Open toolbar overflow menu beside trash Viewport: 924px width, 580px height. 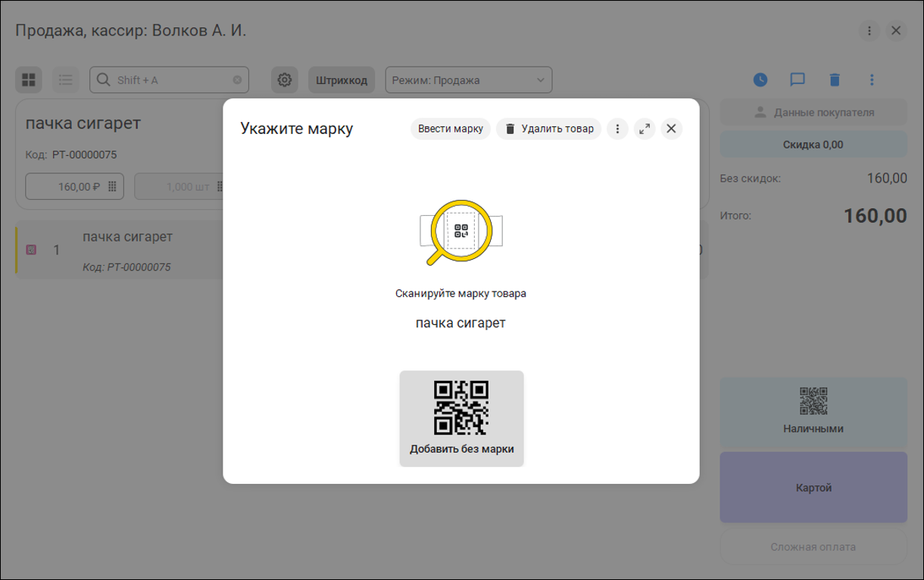pos(872,80)
